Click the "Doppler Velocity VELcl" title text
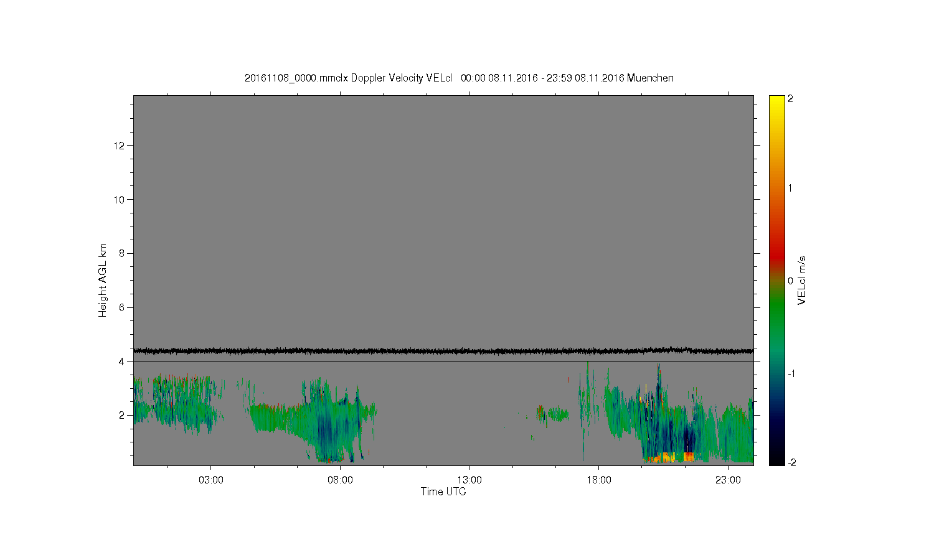This screenshot has height=560, width=934. pos(402,78)
